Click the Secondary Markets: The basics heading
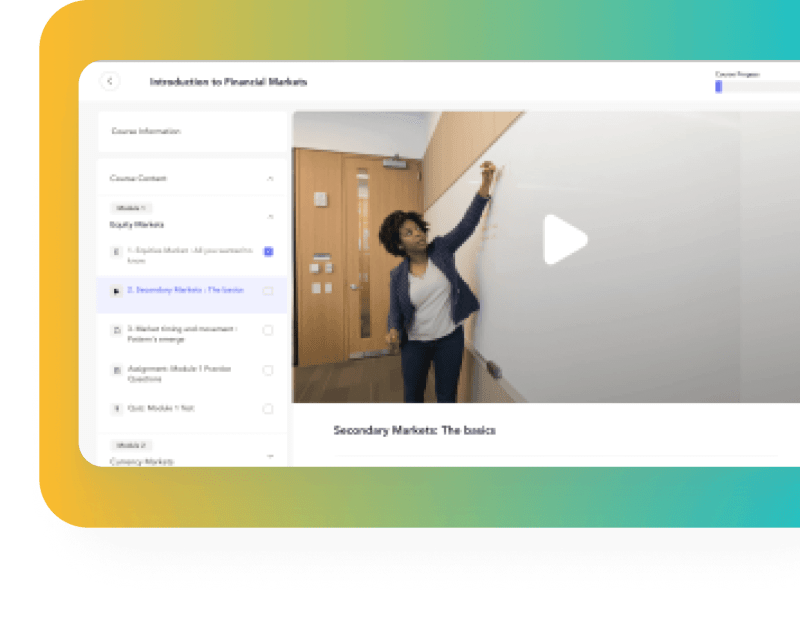Viewport: 800px width, 623px height. coord(414,429)
